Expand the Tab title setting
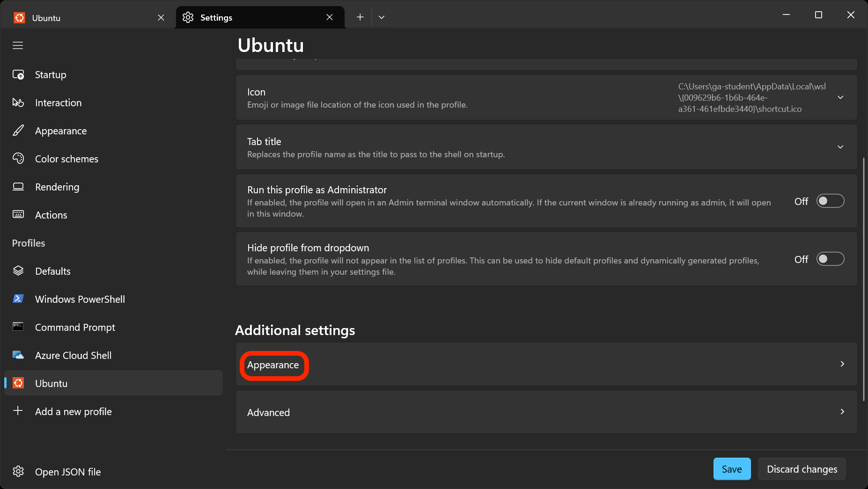This screenshot has width=868, height=489. point(840,146)
